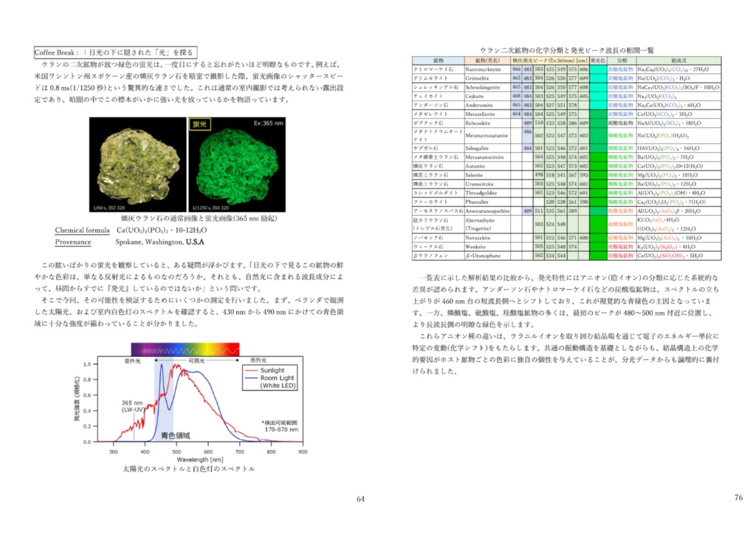This screenshot has width=756, height=535.
Task: Click the underlined 'Provenance' label
Action: (x=73, y=242)
